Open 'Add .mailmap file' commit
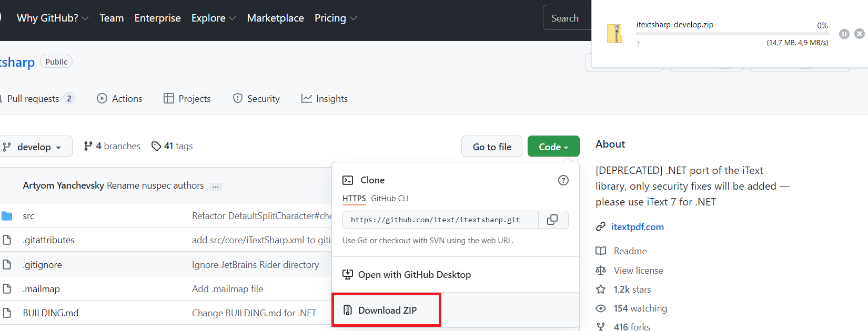 pyautogui.click(x=227, y=289)
